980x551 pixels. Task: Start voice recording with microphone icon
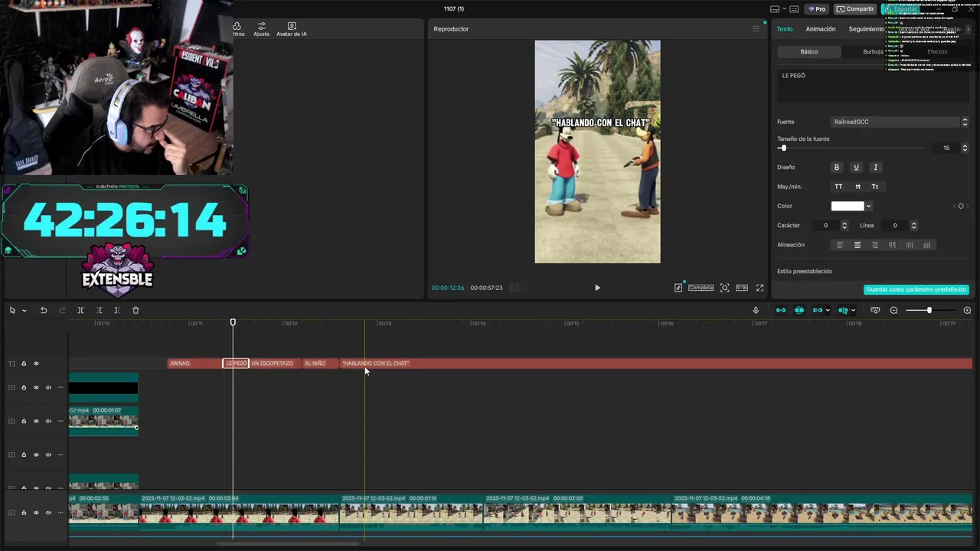click(x=756, y=310)
